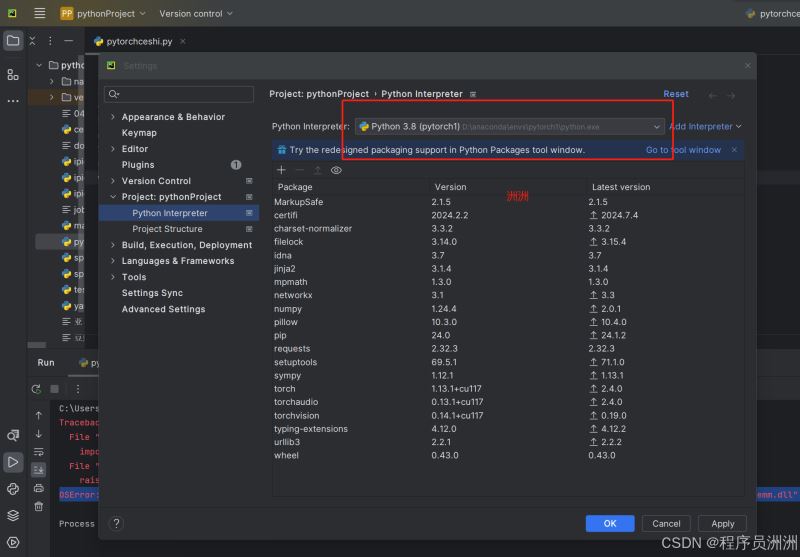Viewport: 800px width, 557px height.
Task: Open the Project tool window folder icon
Action: coord(13,41)
